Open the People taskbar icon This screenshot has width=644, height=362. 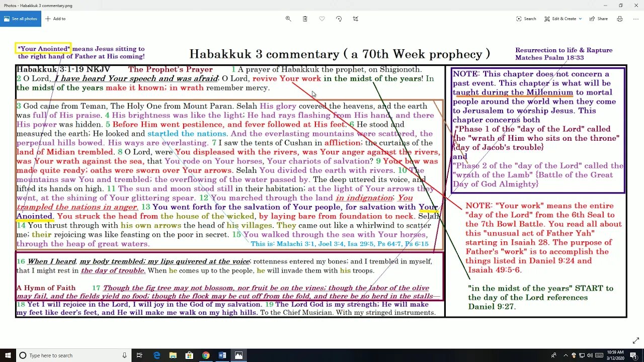pos(554,355)
